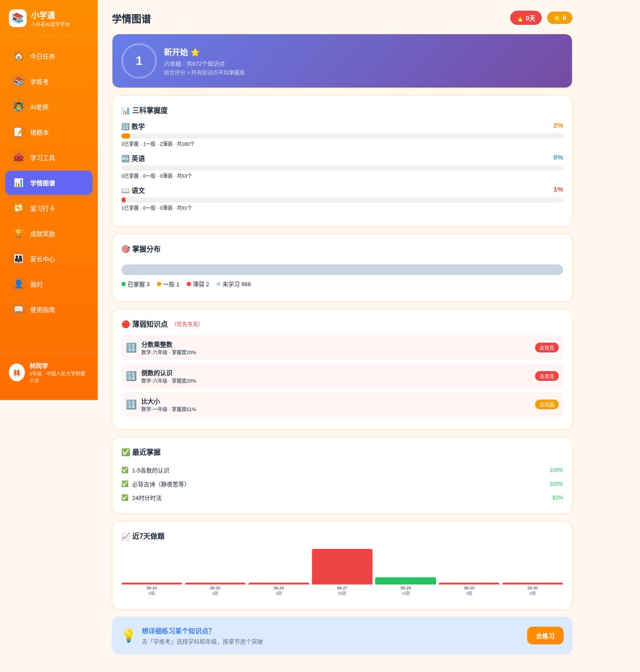Open 学习工具 in the sidebar
Screen dimensions: 640x672
tap(49, 158)
